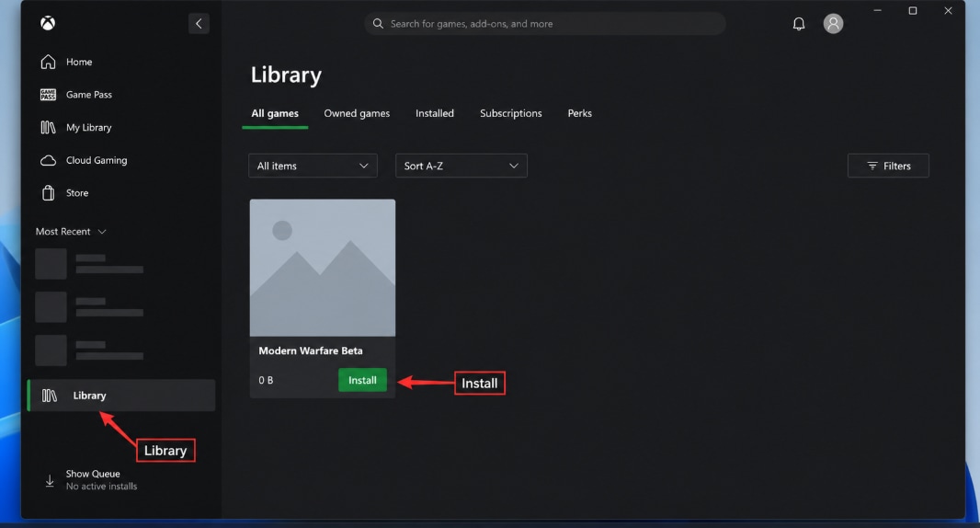Select the highlighted Library sidebar entry
Screen dimensions: 980x528
pyautogui.click(x=121, y=396)
